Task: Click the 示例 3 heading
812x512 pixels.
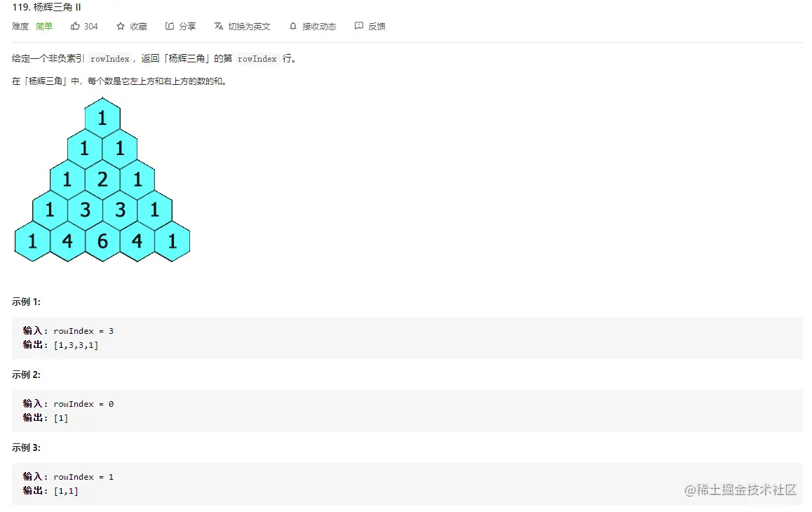Action: (x=27, y=447)
